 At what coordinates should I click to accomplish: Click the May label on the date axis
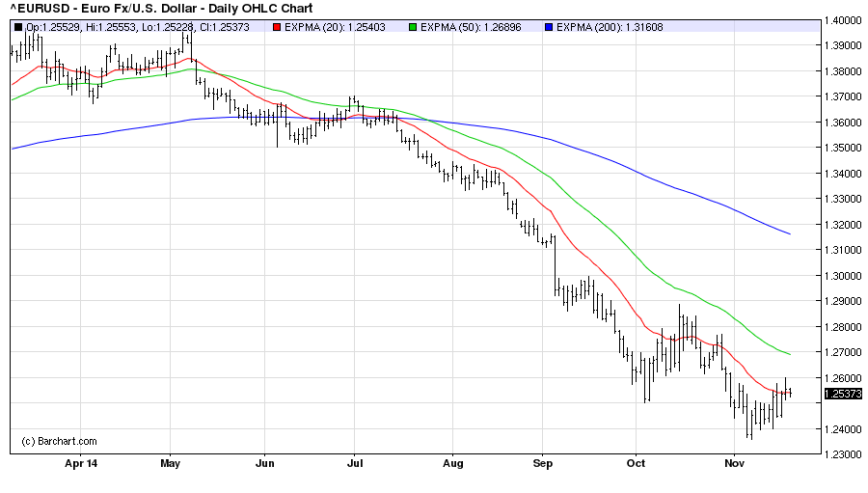pos(170,463)
